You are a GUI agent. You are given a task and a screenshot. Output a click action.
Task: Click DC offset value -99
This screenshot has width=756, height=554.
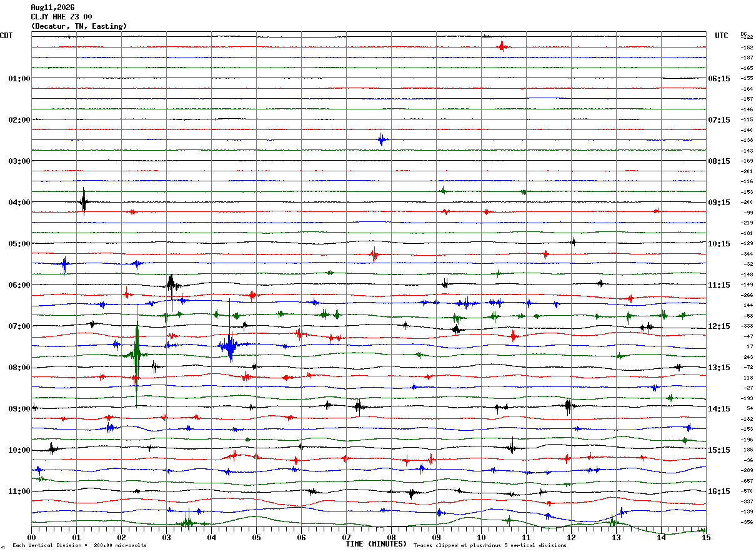pos(748,213)
